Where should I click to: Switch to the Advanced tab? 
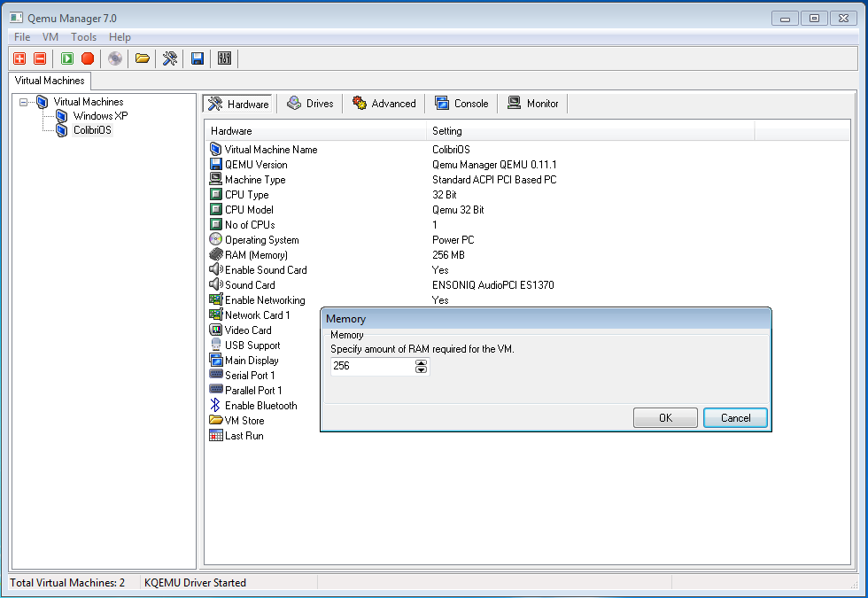point(384,104)
